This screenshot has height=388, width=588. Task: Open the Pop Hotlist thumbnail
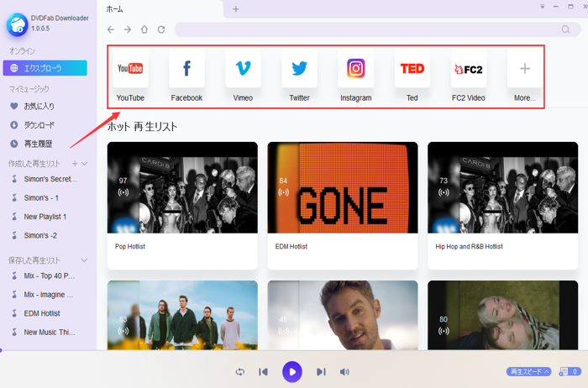(x=182, y=187)
